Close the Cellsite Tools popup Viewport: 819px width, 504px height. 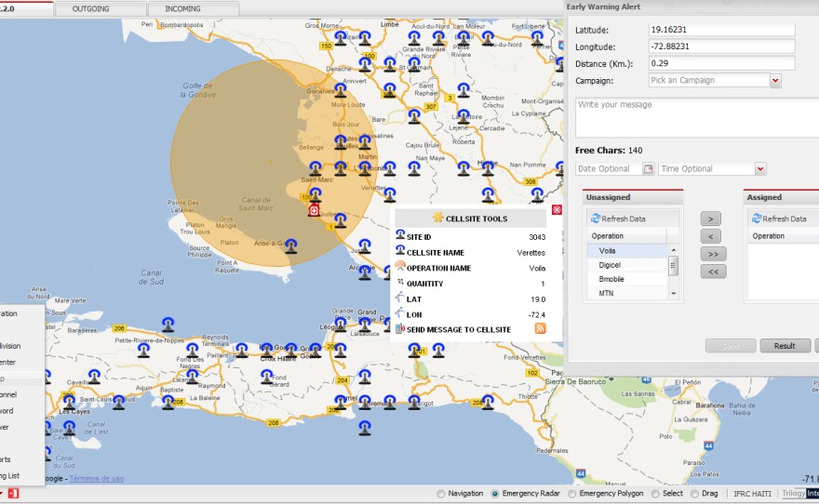pos(557,210)
